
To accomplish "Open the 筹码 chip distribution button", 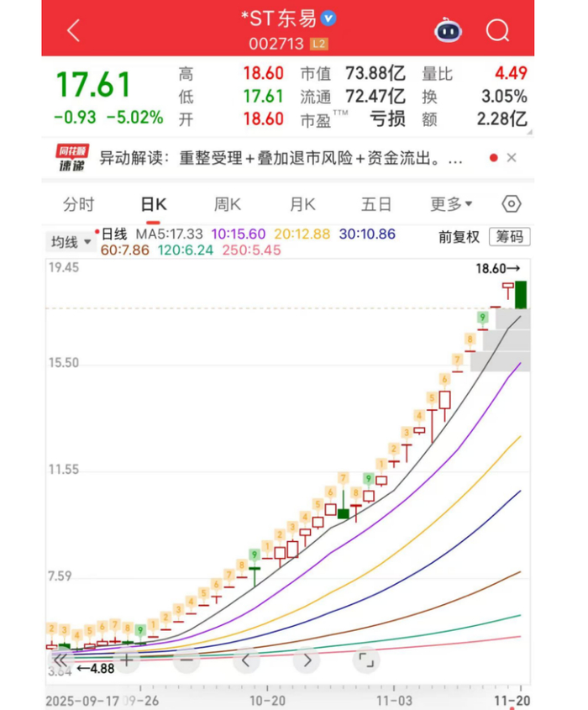I will (x=510, y=237).
